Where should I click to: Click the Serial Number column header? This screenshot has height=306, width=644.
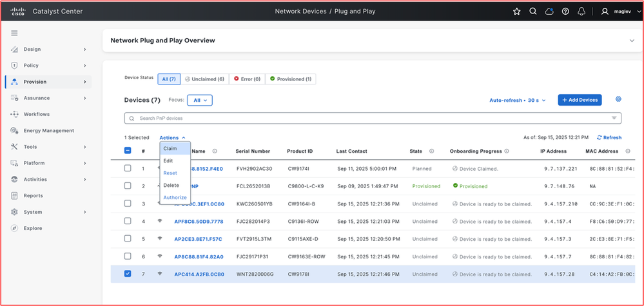click(253, 151)
